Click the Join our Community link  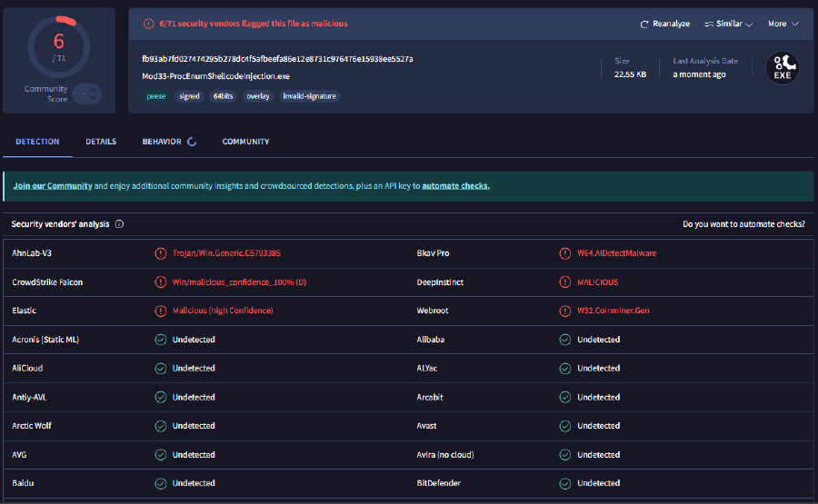(x=53, y=185)
